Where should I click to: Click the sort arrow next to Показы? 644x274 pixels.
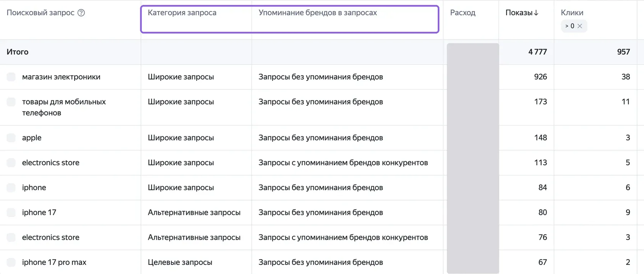(536, 13)
